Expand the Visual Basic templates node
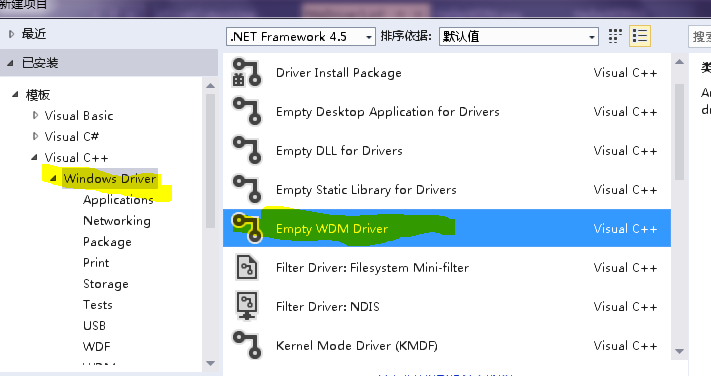 (x=35, y=115)
